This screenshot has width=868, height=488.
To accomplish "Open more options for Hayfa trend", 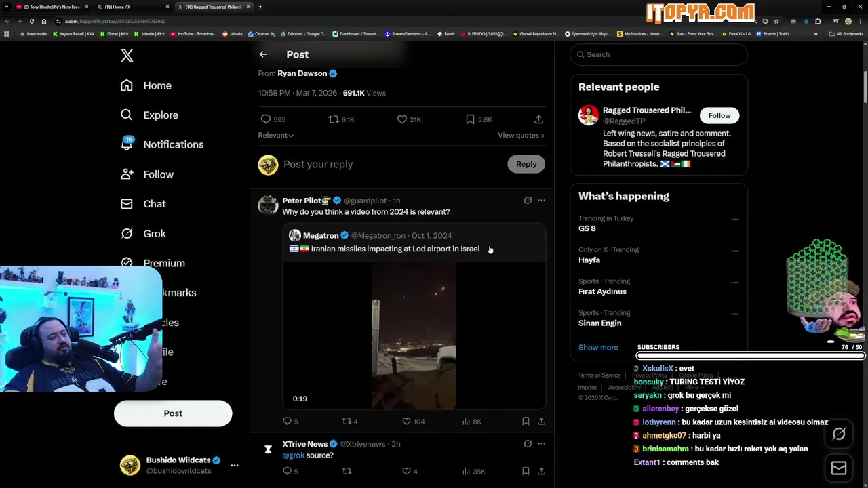I will 734,251.
